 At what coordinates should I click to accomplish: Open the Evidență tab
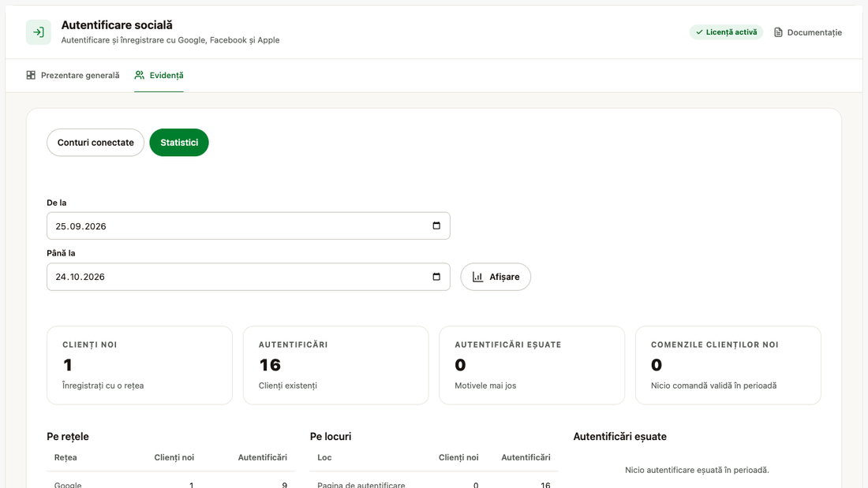(159, 75)
